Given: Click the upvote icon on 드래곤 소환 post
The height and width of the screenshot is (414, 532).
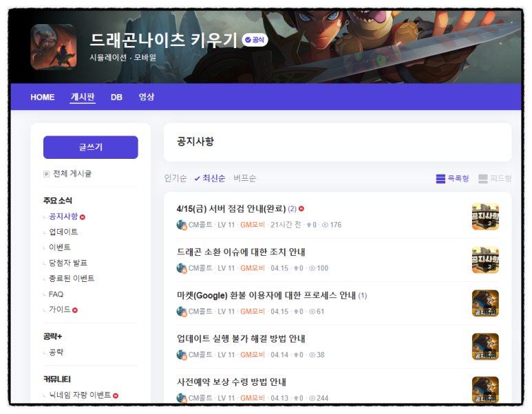Looking at the screenshot, I should 296,268.
